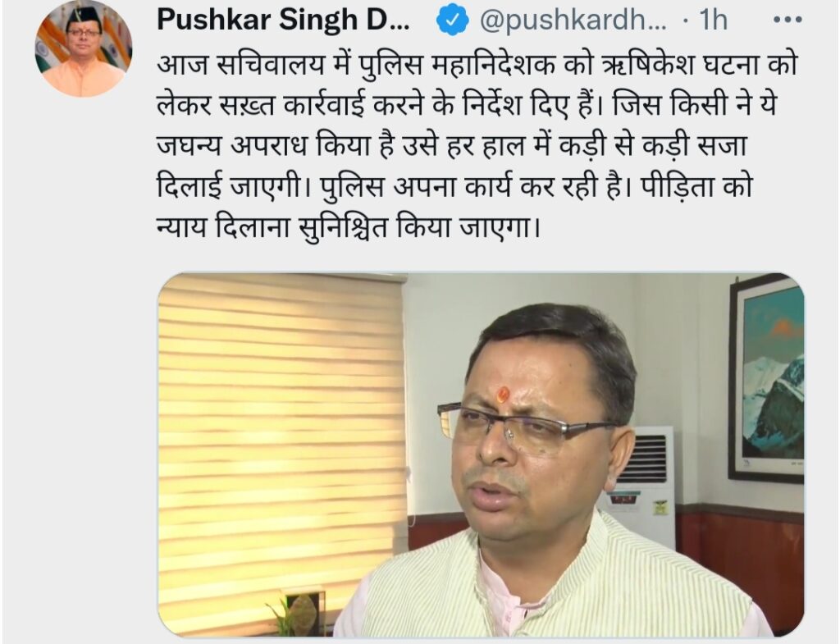The image size is (840, 644).
Task: Click the framed mountain painting in the video
Action: (767, 377)
